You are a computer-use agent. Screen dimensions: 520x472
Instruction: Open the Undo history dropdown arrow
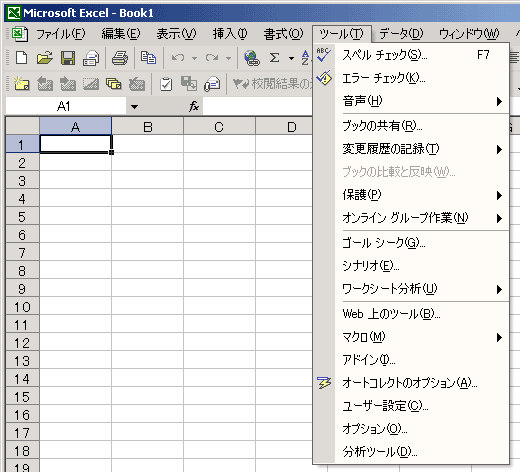tap(194, 58)
